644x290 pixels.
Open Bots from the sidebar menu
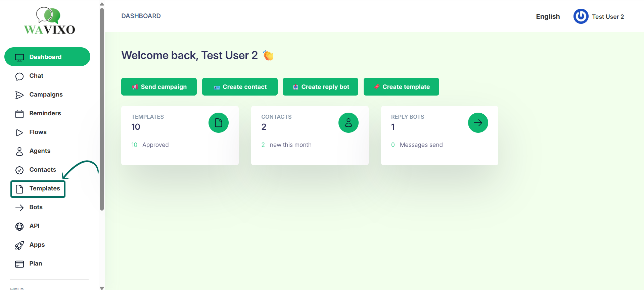[x=36, y=207]
